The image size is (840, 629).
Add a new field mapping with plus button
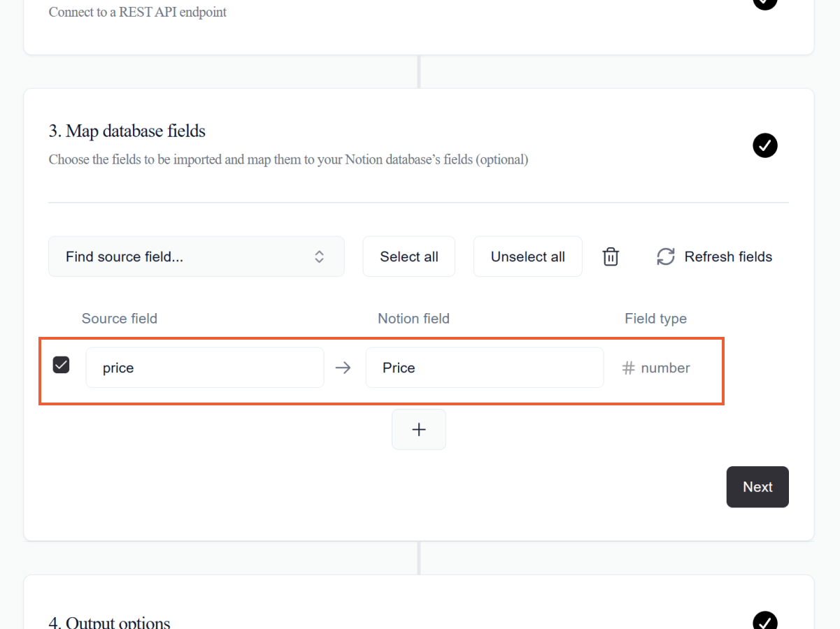tap(419, 430)
